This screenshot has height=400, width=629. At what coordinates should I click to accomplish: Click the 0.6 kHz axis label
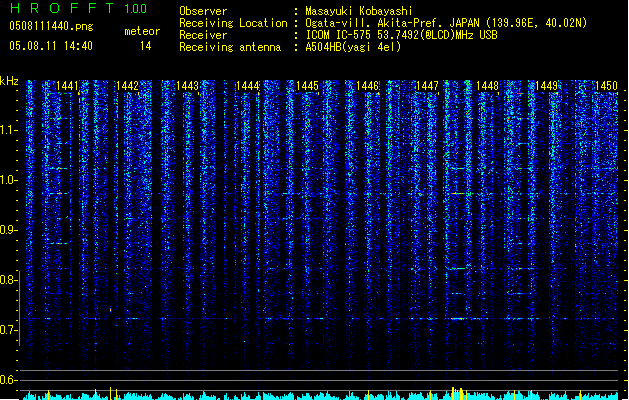click(8, 380)
